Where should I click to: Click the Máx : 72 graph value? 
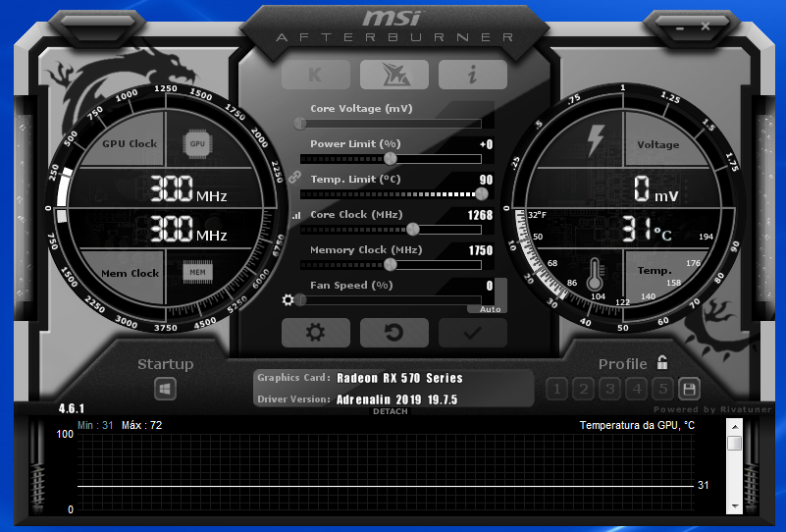tap(142, 425)
